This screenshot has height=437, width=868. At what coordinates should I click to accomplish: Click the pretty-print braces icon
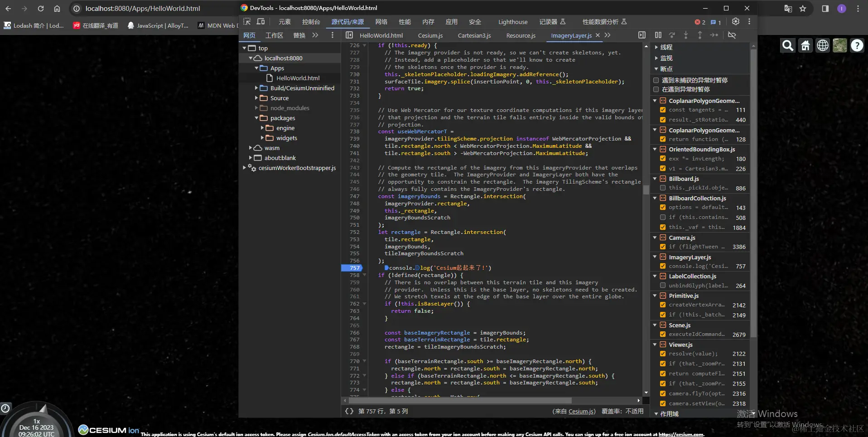pos(349,411)
